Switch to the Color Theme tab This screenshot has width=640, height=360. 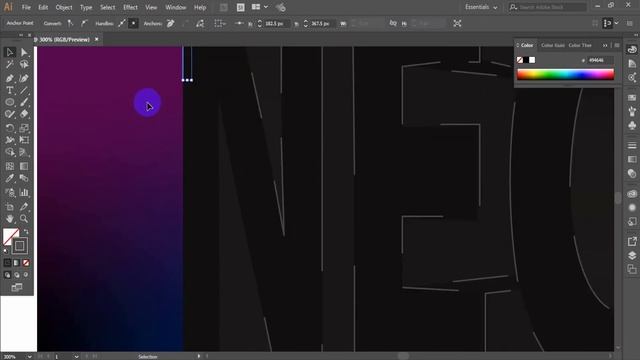click(x=580, y=45)
